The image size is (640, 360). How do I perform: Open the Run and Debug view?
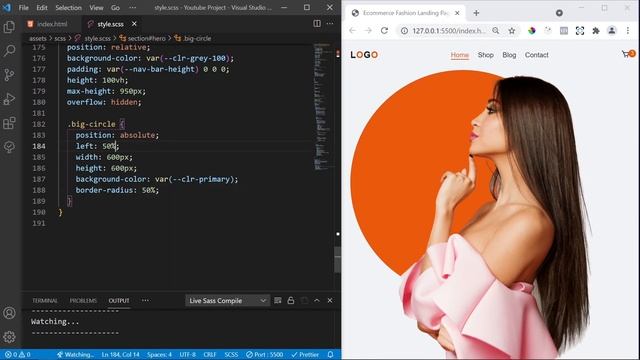(9, 99)
